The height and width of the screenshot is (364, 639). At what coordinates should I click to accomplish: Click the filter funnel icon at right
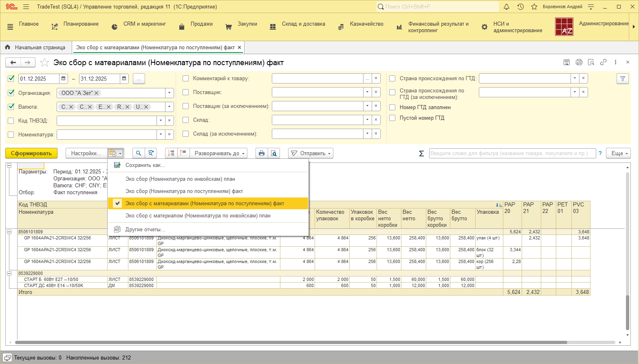point(622,79)
